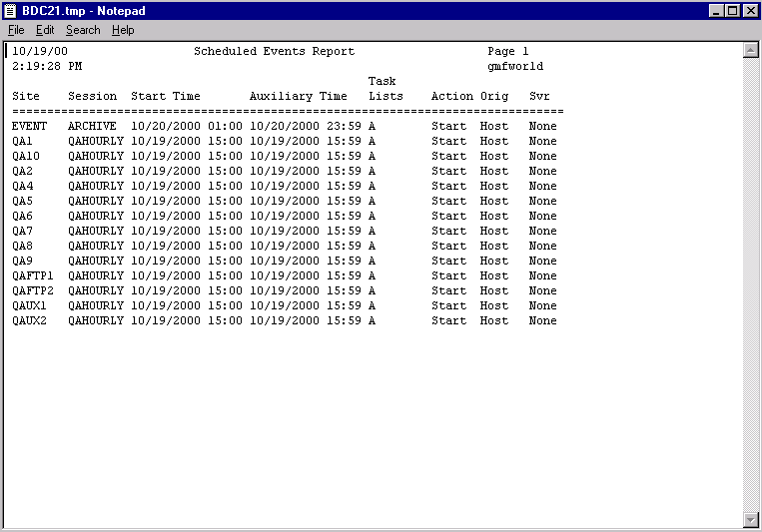The width and height of the screenshot is (762, 532).
Task: Click the scroll up arrow
Action: pos(751,49)
